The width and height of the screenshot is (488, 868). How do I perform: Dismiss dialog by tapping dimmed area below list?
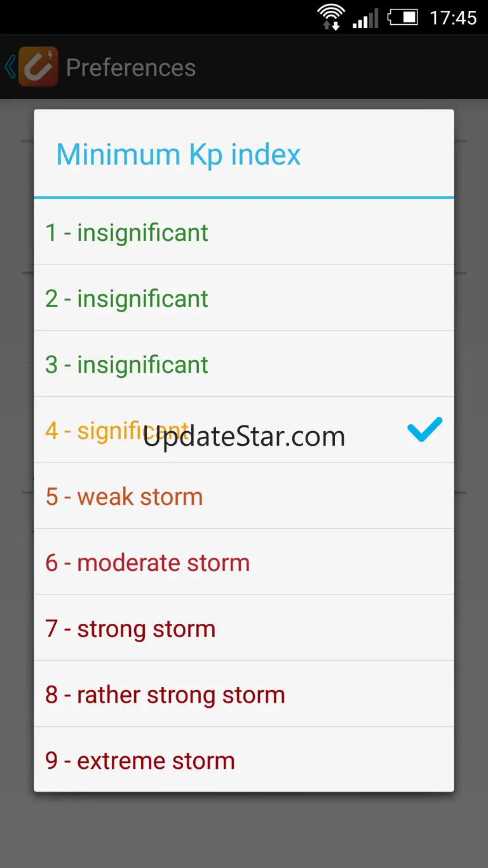[x=244, y=830]
